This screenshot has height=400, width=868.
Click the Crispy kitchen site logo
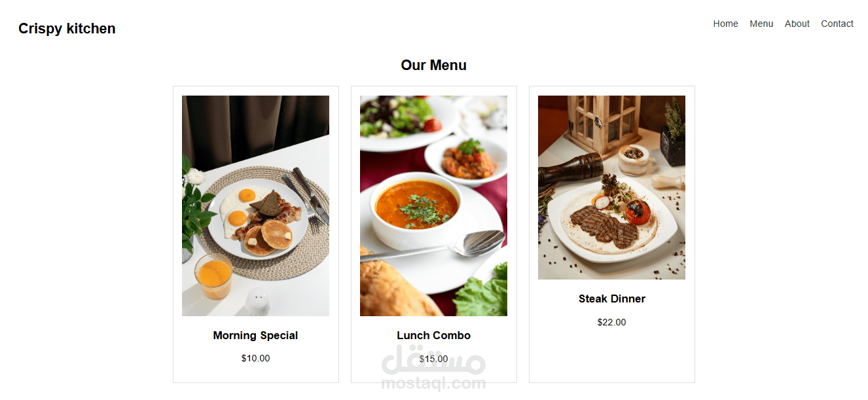tap(67, 29)
